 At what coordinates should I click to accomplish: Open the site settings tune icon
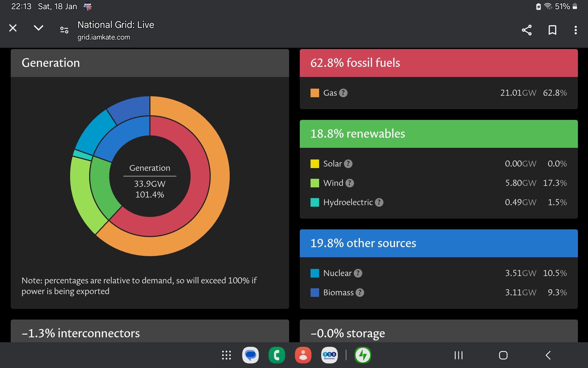[64, 30]
